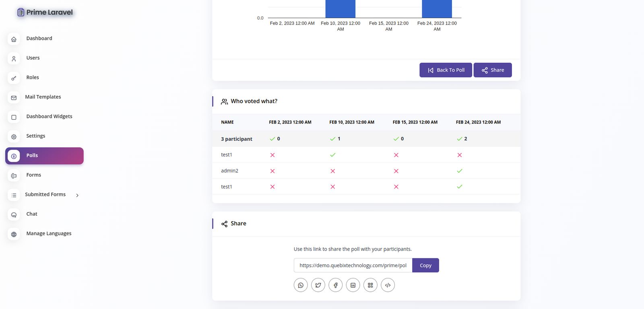Go to Mail Templates page
644x309 pixels.
[x=43, y=97]
